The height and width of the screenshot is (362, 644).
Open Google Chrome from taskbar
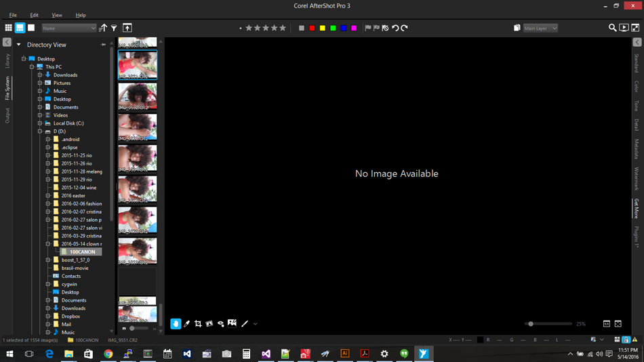tap(108, 354)
